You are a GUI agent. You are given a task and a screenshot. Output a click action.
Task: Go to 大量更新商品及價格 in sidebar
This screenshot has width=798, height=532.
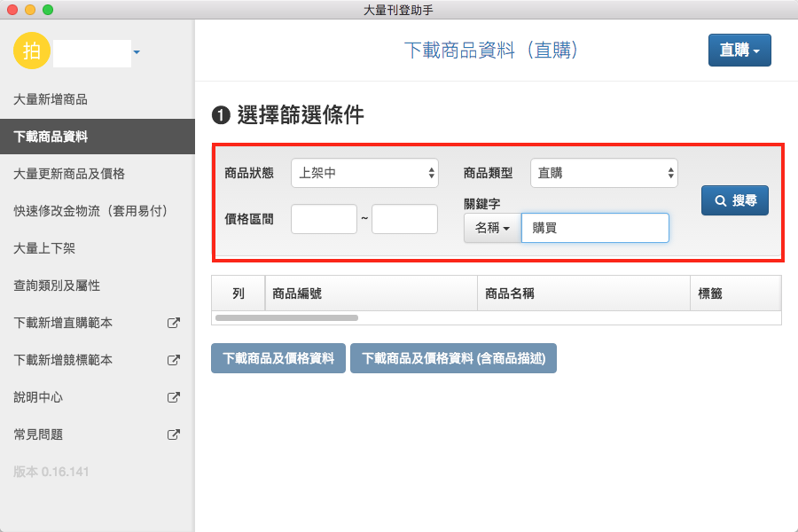click(x=69, y=174)
